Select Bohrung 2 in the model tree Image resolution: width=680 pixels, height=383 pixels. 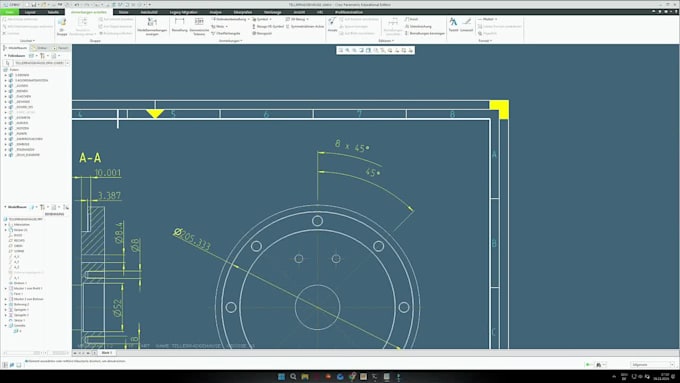pyautogui.click(x=21, y=304)
